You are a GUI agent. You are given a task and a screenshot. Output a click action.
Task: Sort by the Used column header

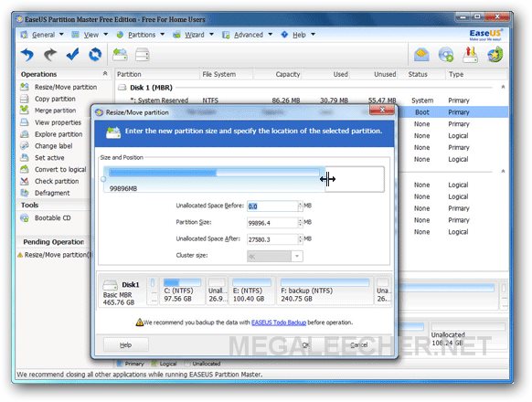tap(340, 74)
